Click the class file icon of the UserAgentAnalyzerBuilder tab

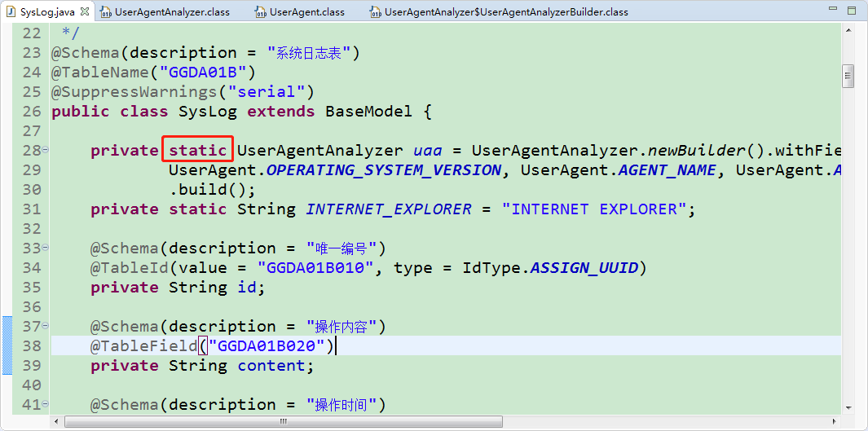pyautogui.click(x=376, y=11)
